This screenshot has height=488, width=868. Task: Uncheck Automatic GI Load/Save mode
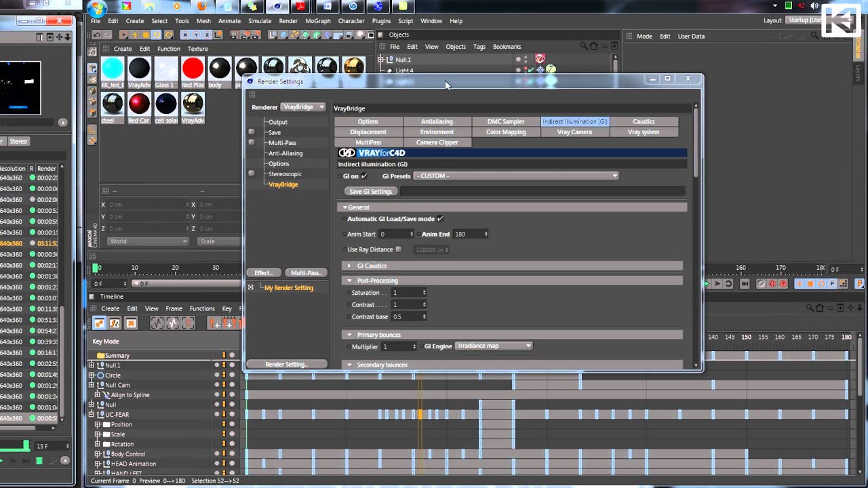440,219
